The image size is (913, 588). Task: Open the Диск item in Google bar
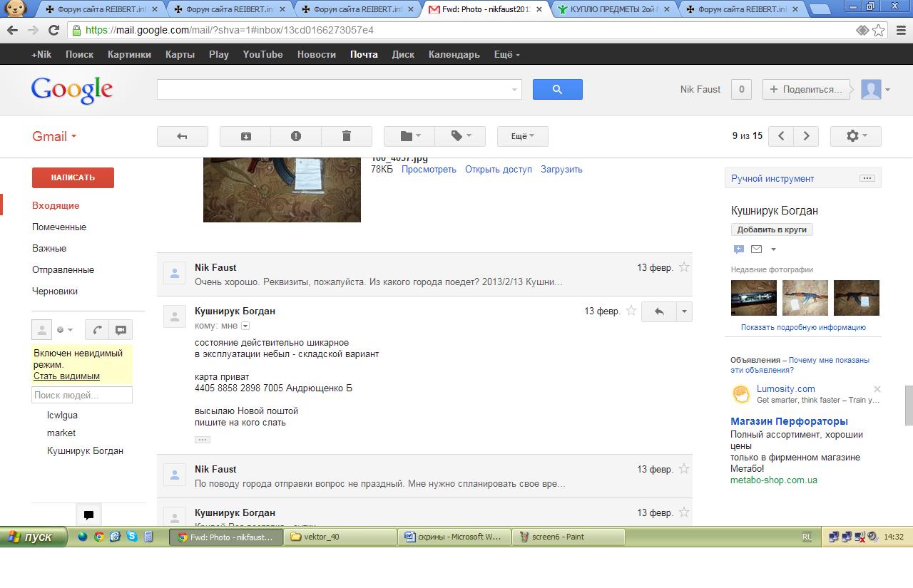point(403,54)
